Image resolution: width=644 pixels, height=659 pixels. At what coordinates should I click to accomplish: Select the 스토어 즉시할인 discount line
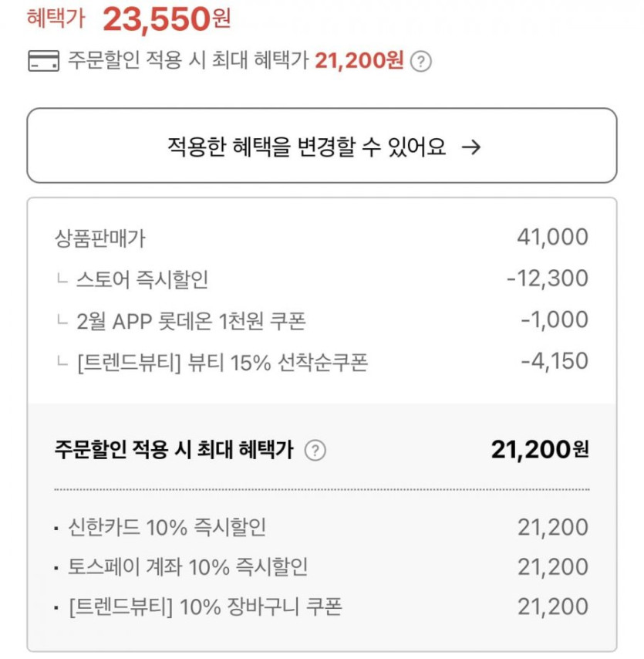pos(142,279)
